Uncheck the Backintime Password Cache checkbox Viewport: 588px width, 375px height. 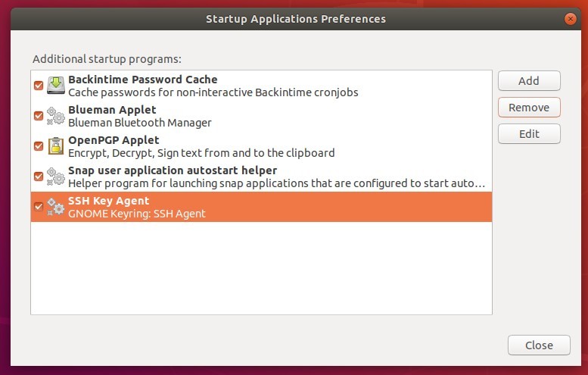39,86
